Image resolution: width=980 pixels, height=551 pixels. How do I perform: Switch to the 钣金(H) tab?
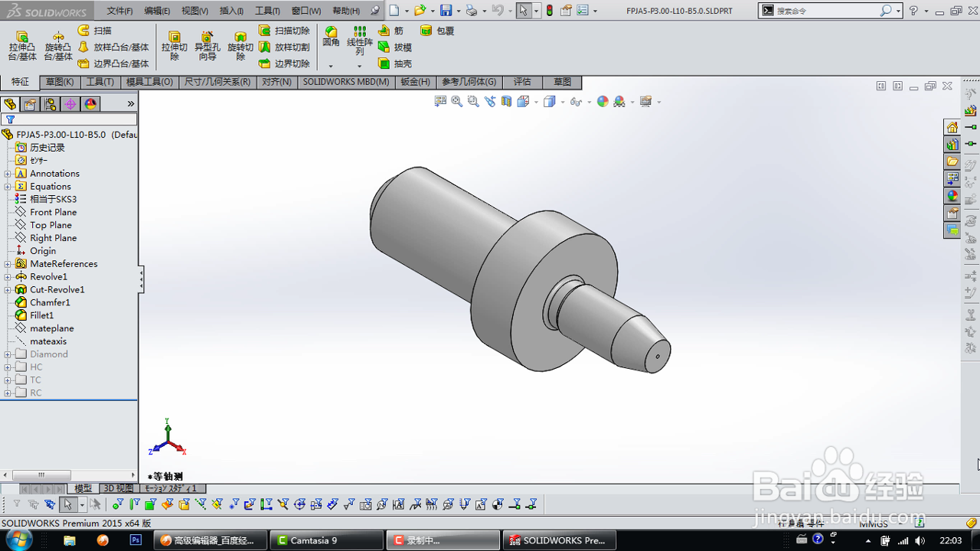coord(415,82)
